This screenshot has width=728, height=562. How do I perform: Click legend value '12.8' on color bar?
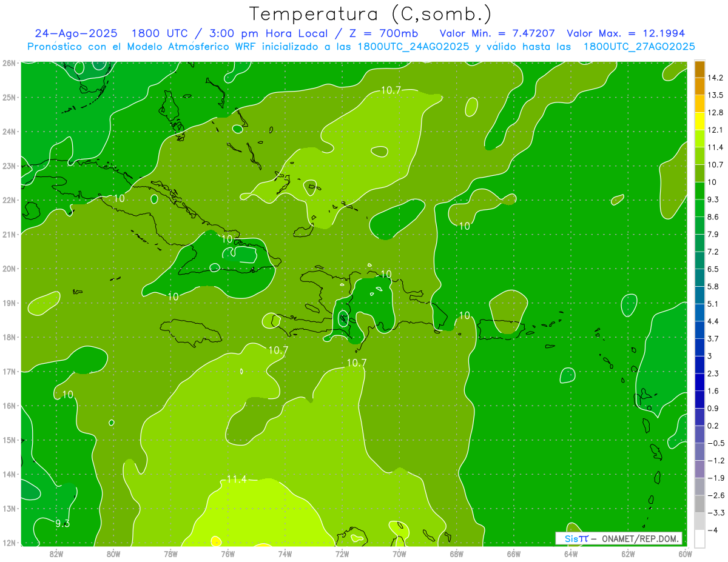tap(714, 112)
